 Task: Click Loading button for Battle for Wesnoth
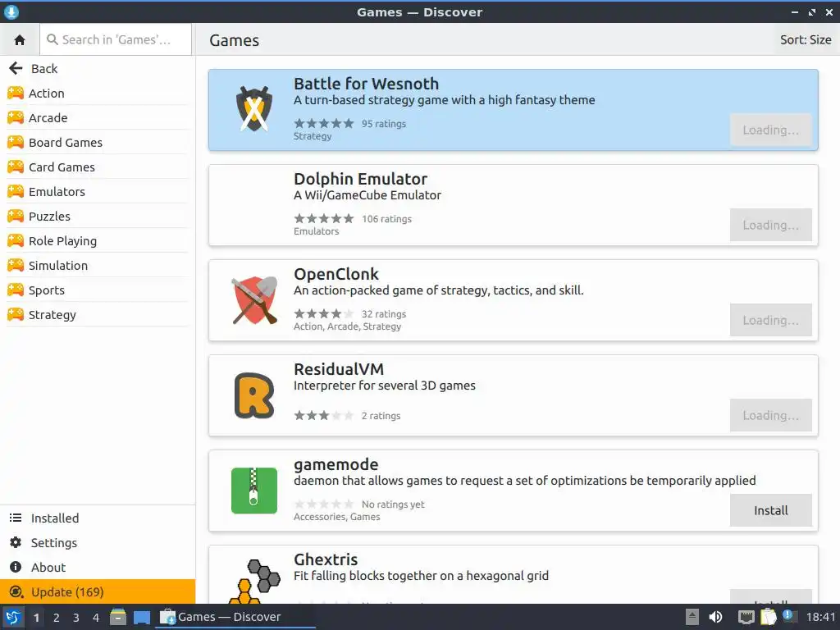771,130
